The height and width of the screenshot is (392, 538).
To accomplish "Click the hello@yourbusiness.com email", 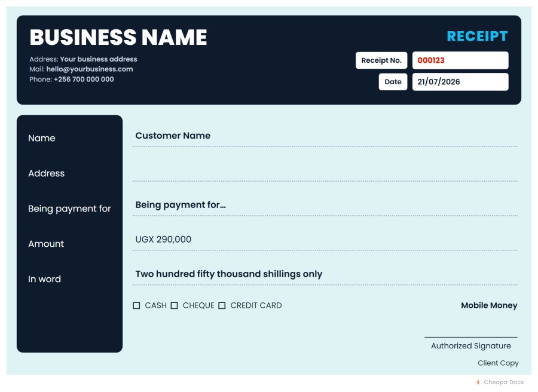I will tap(90, 69).
